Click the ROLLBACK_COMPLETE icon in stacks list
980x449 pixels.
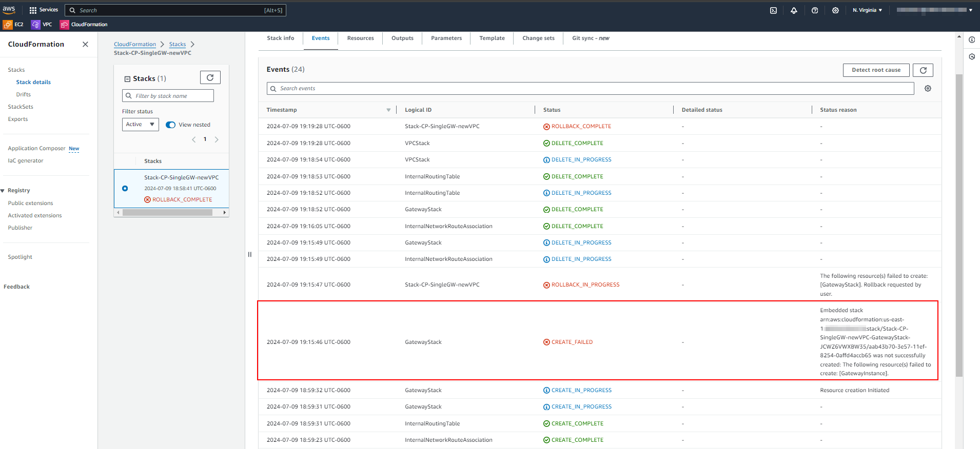coord(147,200)
